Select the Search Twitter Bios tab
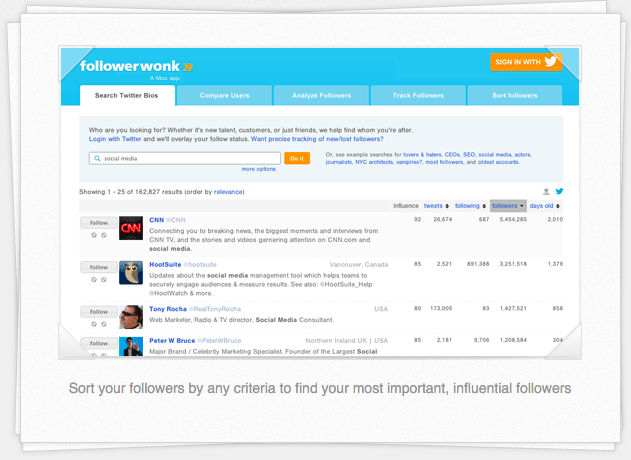This screenshot has width=631, height=460. click(127, 95)
